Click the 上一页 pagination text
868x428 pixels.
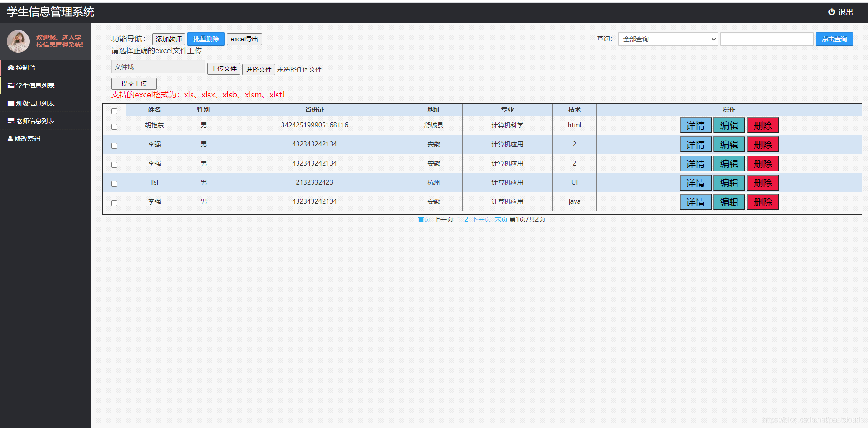click(444, 219)
